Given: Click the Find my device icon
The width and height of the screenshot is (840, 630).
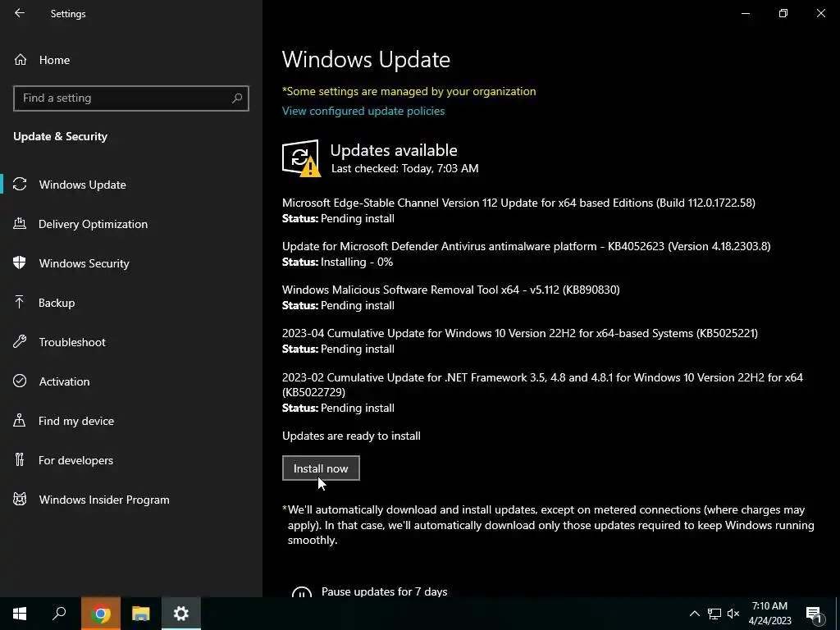Looking at the screenshot, I should (20, 420).
